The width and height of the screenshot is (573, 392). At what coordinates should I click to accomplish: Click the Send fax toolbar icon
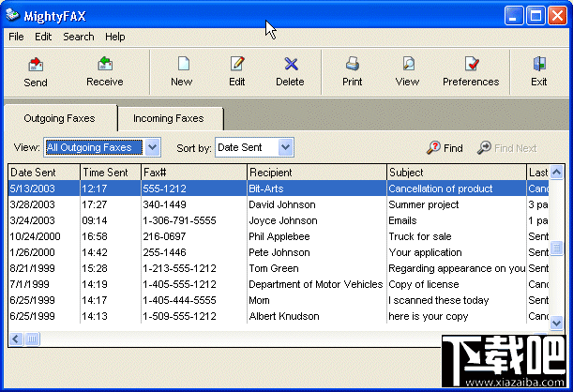(36, 65)
